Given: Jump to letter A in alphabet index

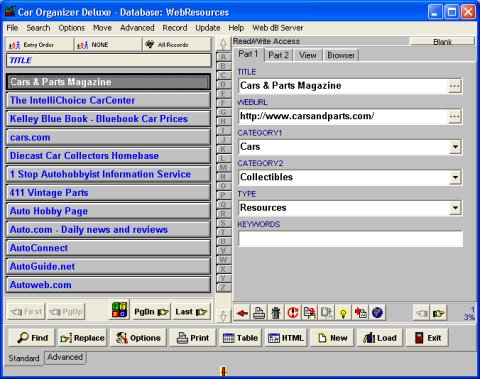Looking at the screenshot, I should click(223, 57).
